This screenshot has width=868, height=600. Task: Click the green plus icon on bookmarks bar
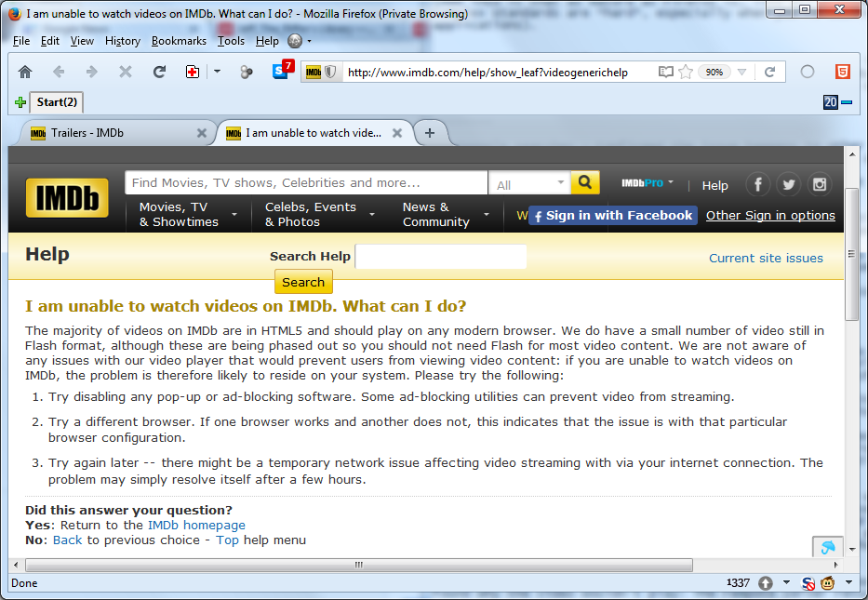[x=20, y=102]
